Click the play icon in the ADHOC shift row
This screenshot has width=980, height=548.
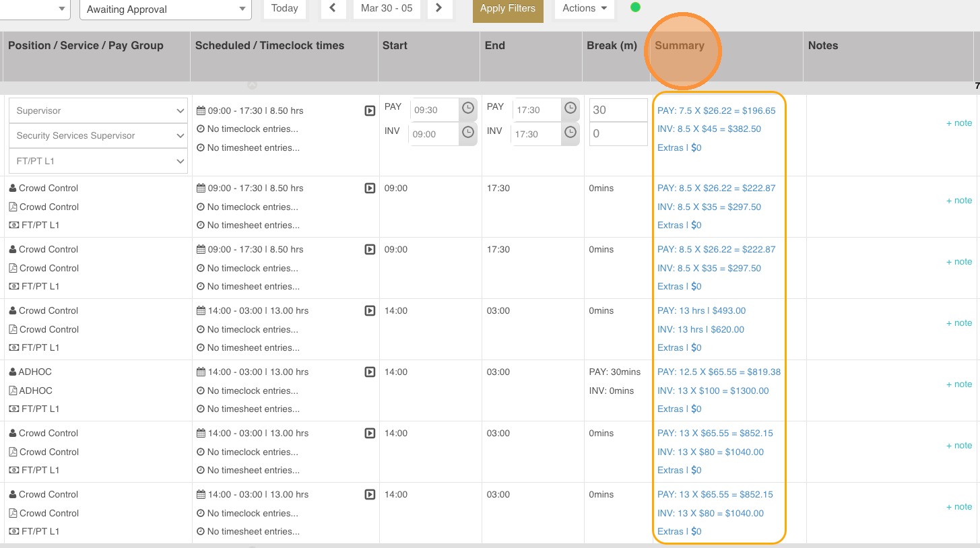coord(370,372)
